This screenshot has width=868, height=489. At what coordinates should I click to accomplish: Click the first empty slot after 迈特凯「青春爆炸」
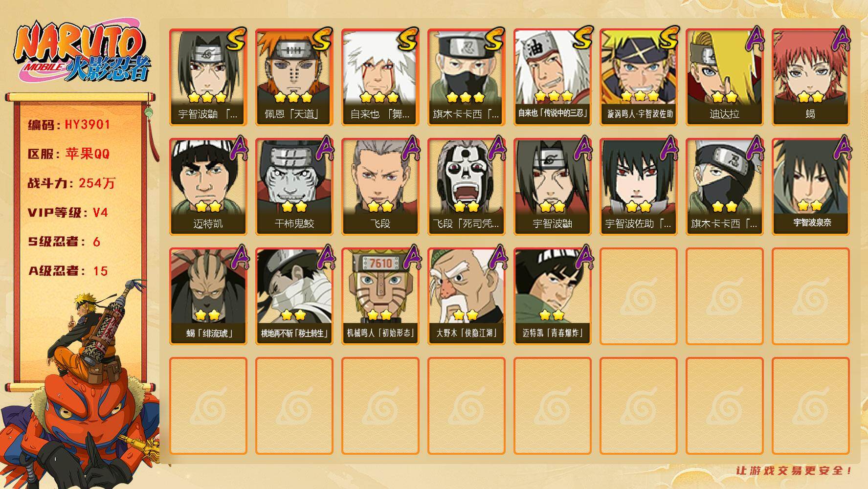pos(638,296)
